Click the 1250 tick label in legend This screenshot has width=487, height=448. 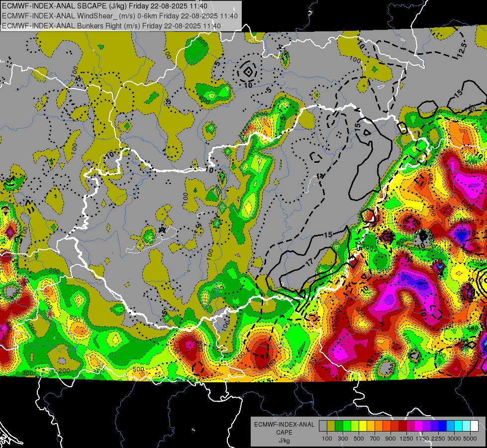pyautogui.click(x=406, y=439)
